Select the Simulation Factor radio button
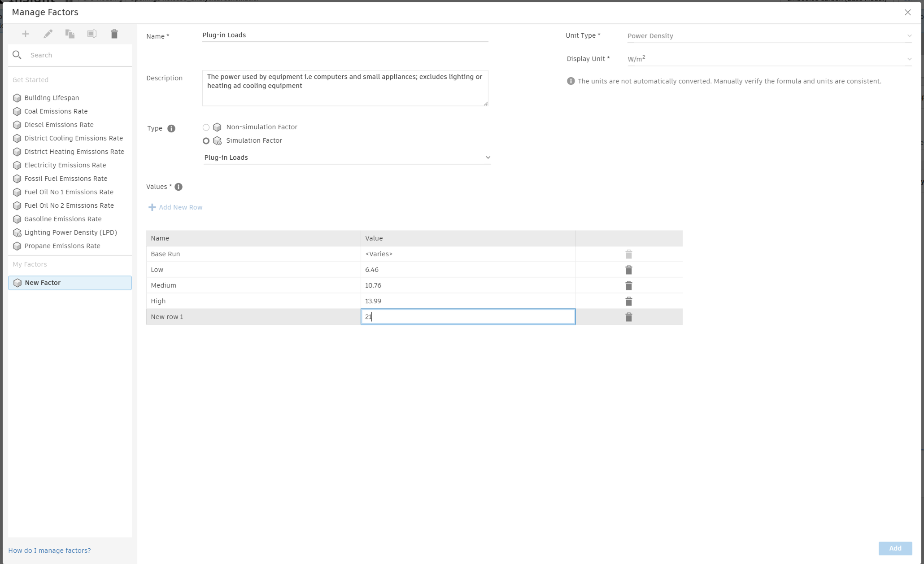The image size is (924, 564). [206, 140]
